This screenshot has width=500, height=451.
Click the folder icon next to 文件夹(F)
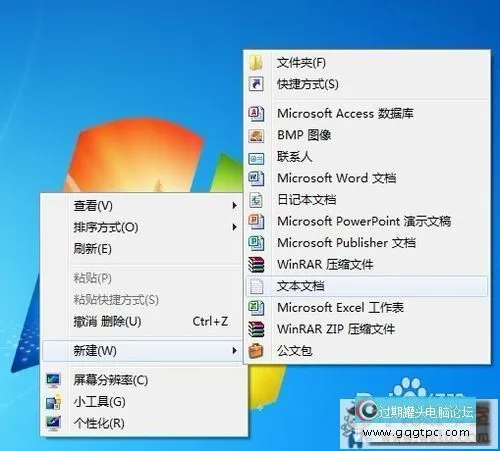256,63
